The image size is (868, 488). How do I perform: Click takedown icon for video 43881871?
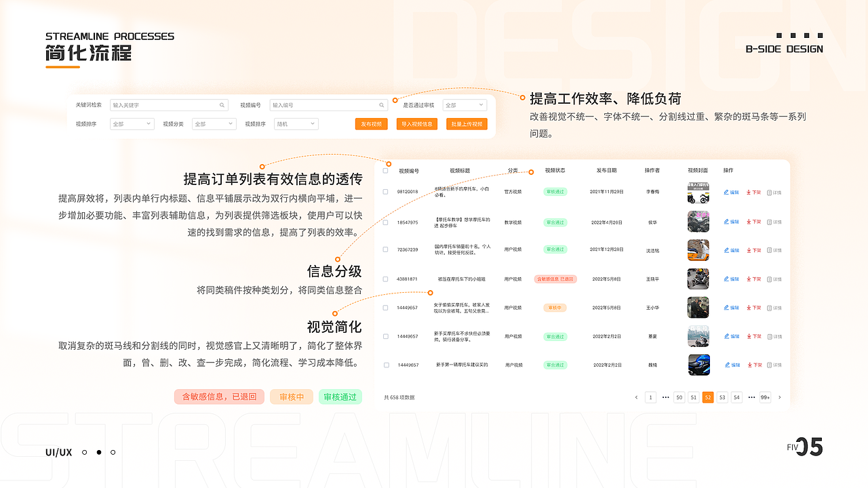[749, 279]
